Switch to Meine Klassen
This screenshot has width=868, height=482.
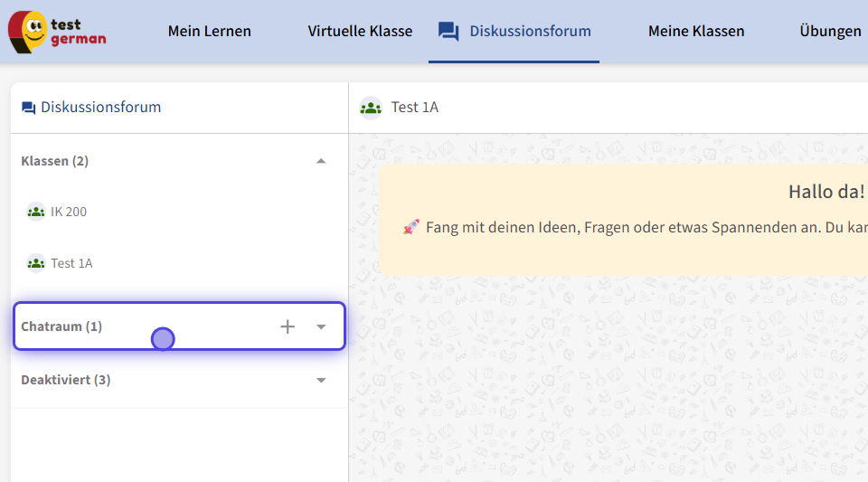click(696, 32)
